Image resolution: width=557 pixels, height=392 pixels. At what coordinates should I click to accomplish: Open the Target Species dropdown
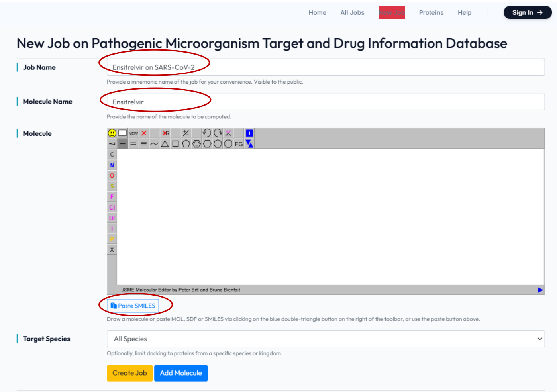326,339
